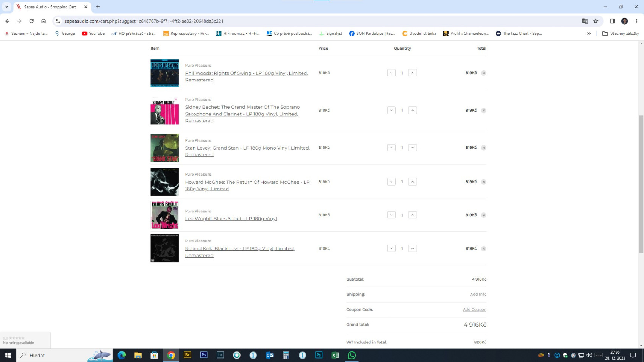644x362 pixels.
Task: Launch Excel from the taskbar
Action: pos(335,355)
